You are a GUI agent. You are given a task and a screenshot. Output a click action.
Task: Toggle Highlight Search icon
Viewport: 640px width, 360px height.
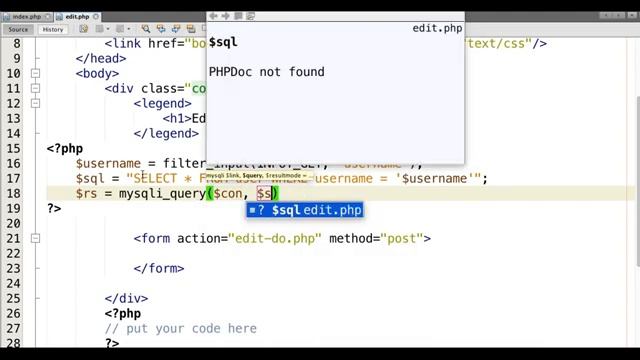tap(191, 29)
